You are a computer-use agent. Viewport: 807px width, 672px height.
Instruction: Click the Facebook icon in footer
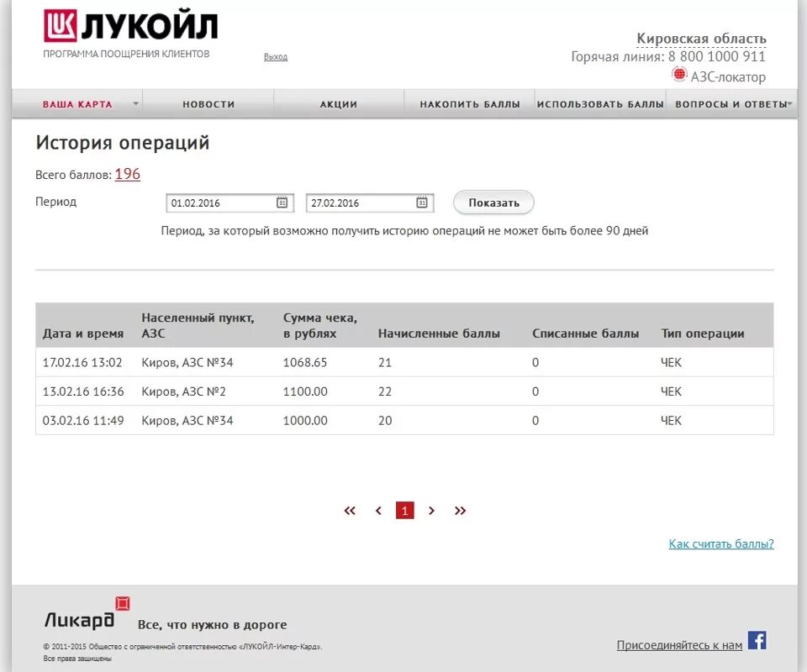[x=757, y=641]
